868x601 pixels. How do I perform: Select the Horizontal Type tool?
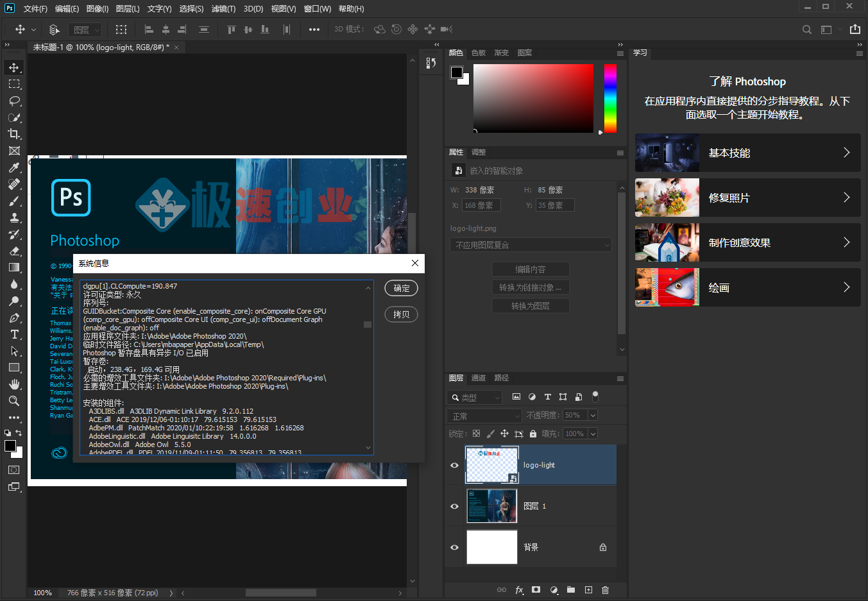pos(13,334)
